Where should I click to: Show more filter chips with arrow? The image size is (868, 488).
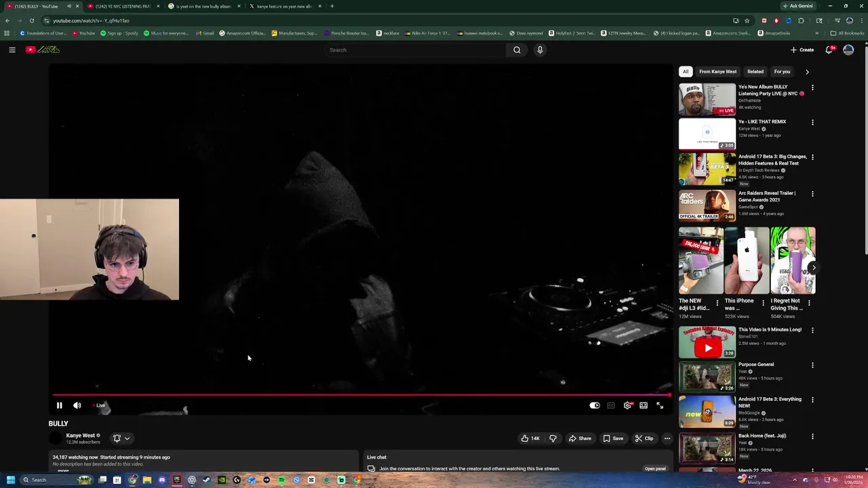[x=807, y=71]
